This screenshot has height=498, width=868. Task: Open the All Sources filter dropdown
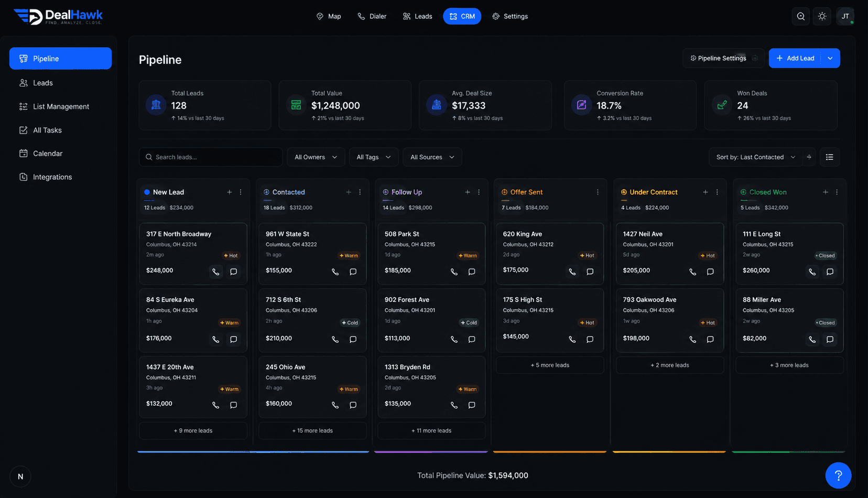click(432, 157)
